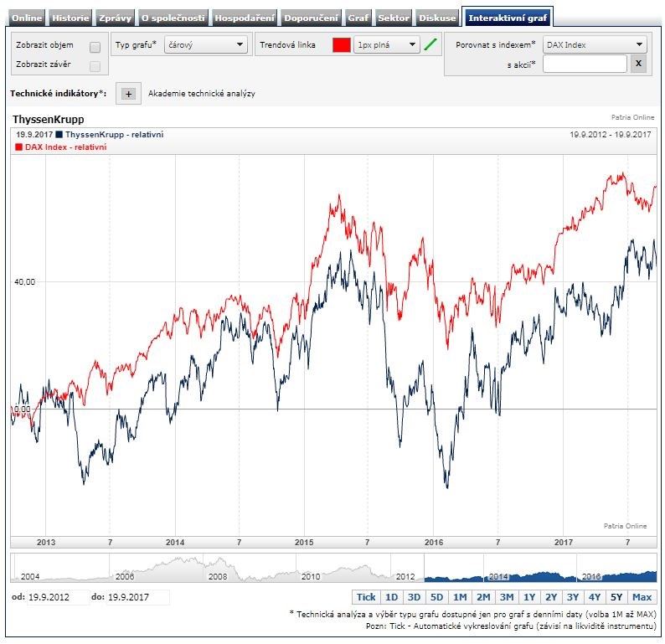Screen dimensions: 665x644
Task: Expand the trend line thickness dropdown
Action: [x=385, y=45]
